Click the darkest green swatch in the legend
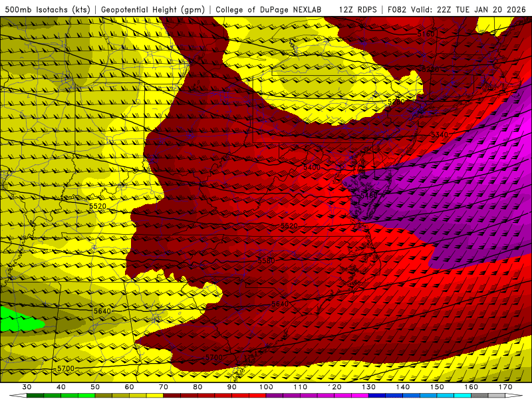The width and height of the screenshot is (532, 399). (x=35, y=394)
